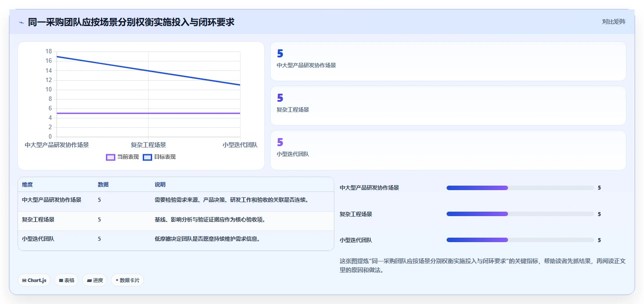The height and width of the screenshot is (304, 644).
Task: Click the summary paragraph starting 这张图提炼
Action: [482, 265]
